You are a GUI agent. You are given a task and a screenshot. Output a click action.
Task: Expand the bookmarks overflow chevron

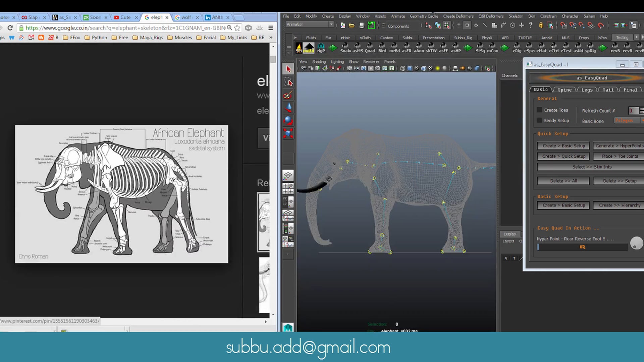(271, 38)
